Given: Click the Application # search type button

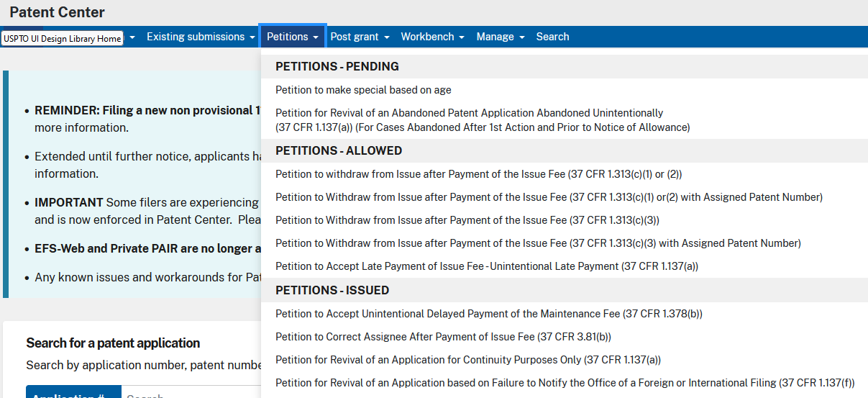Looking at the screenshot, I should point(72,392).
